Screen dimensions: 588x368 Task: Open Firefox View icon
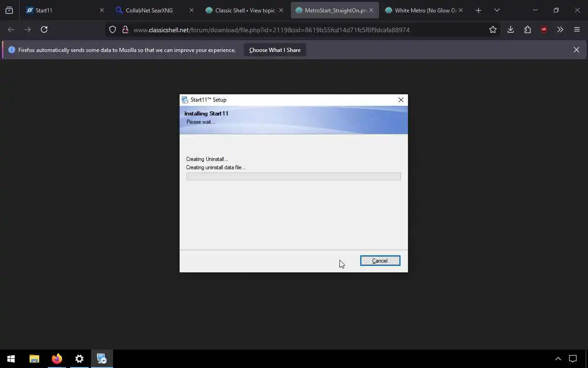coord(9,10)
